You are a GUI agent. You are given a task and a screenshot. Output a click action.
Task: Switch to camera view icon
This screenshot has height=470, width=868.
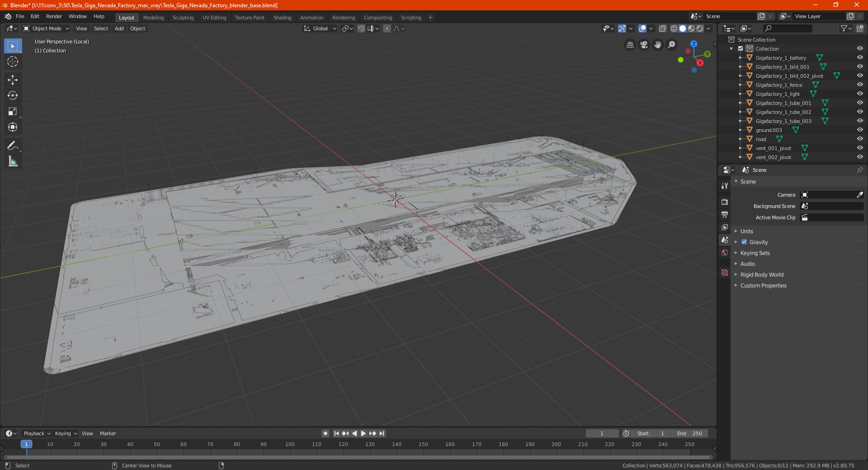point(644,45)
